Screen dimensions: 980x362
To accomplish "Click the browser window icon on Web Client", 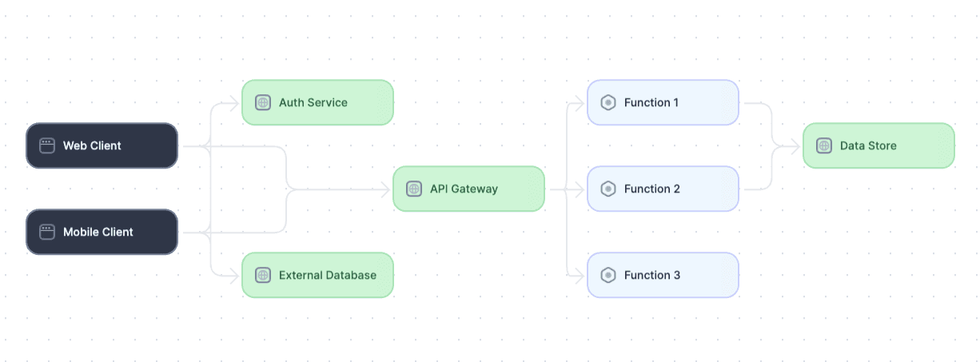I will click(47, 145).
